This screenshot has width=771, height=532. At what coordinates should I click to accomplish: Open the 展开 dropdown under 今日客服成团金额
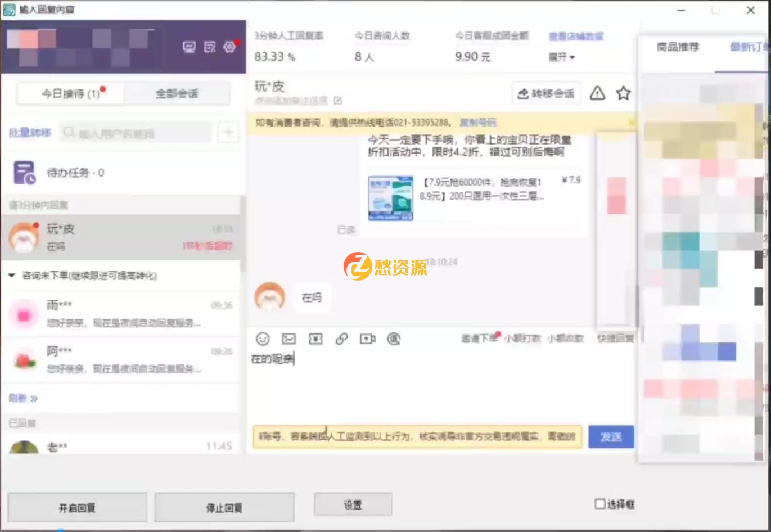click(561, 57)
